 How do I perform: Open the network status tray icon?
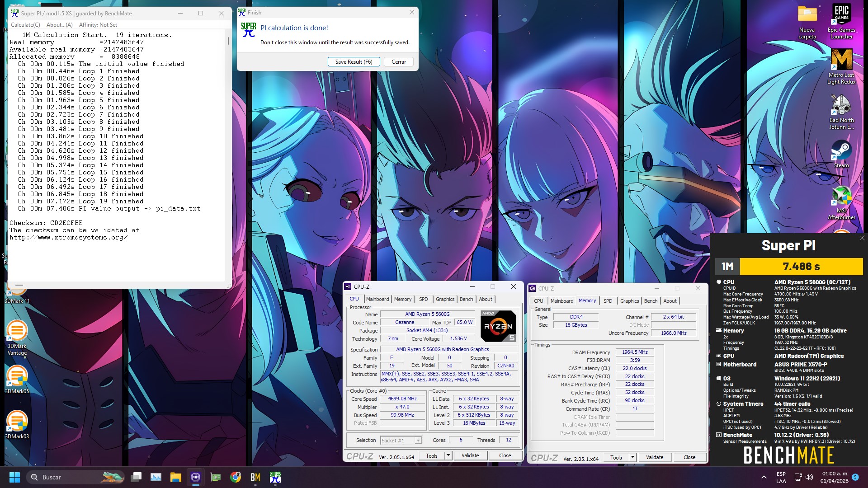coord(798,477)
